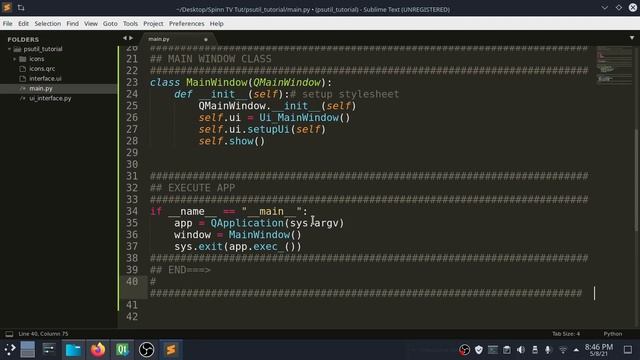Open the KDE application launcher

coord(9,349)
